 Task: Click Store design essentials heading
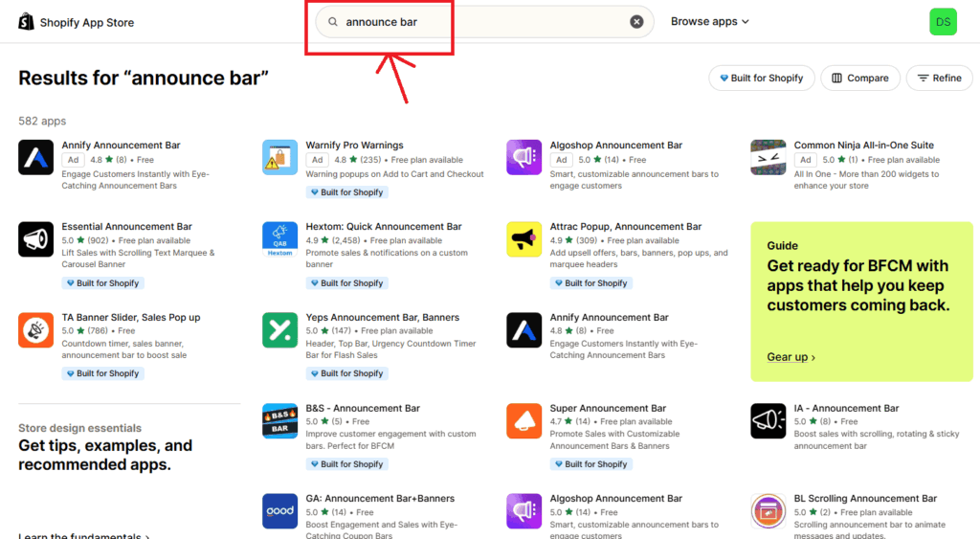tap(79, 428)
